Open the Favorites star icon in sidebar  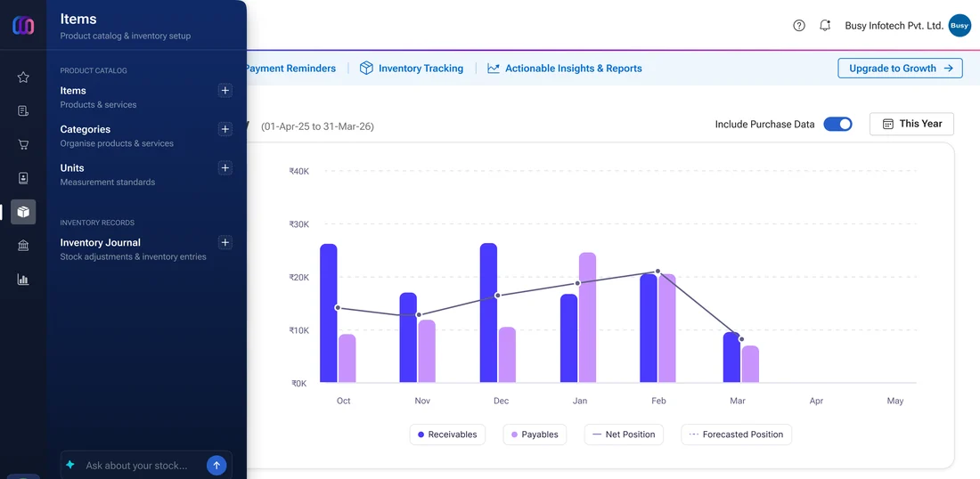click(23, 77)
